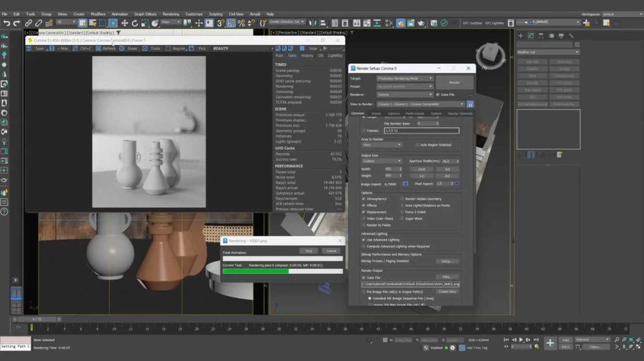Open the BEAUTY render element dropdown

(242, 48)
